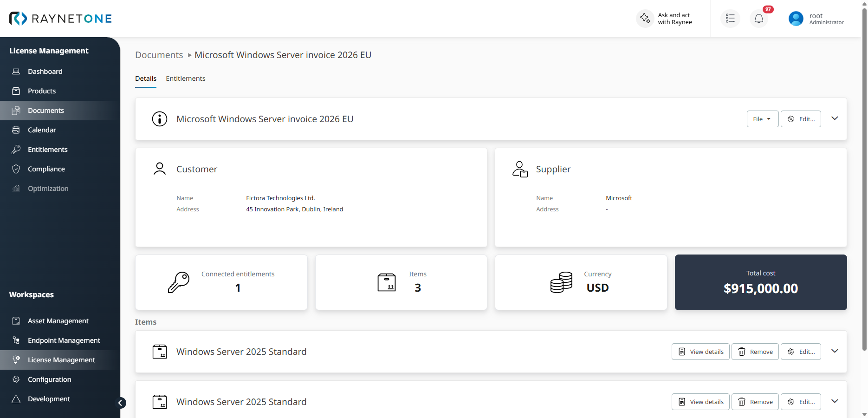Switch to the Asset Management workspace
The width and height of the screenshot is (868, 418).
pos(60,321)
